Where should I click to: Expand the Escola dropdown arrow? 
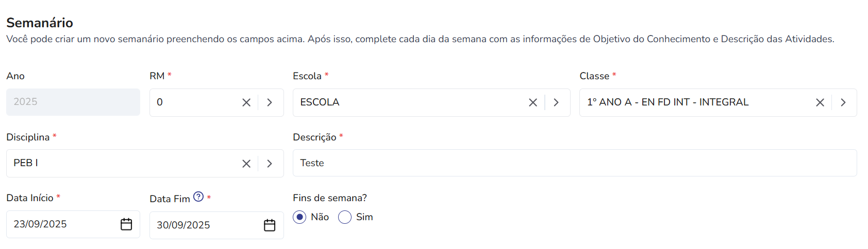click(x=556, y=102)
